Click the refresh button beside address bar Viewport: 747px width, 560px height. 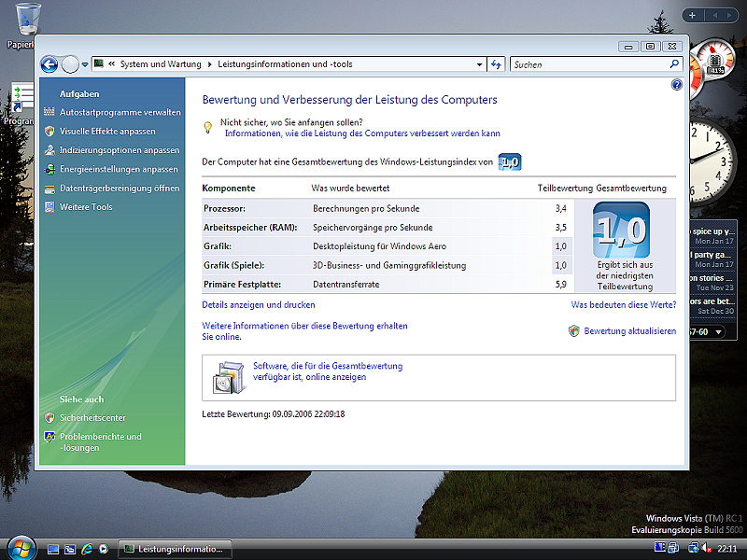497,64
